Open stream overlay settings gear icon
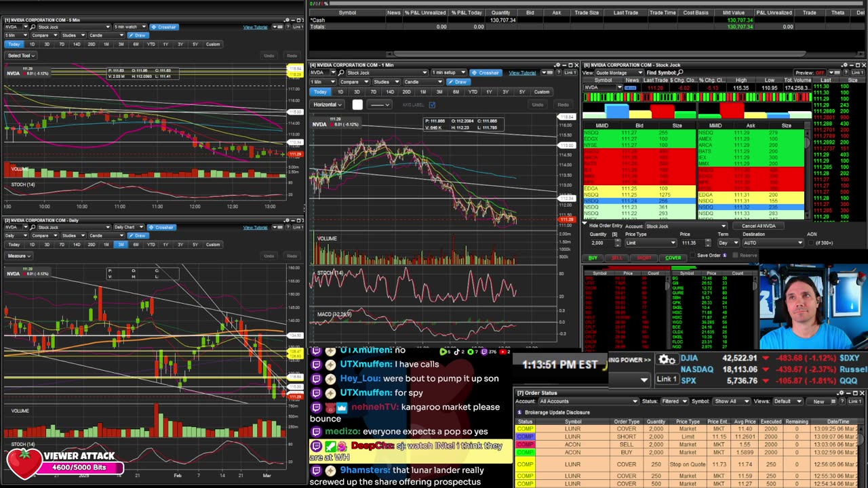The image size is (868, 488). tap(666, 360)
